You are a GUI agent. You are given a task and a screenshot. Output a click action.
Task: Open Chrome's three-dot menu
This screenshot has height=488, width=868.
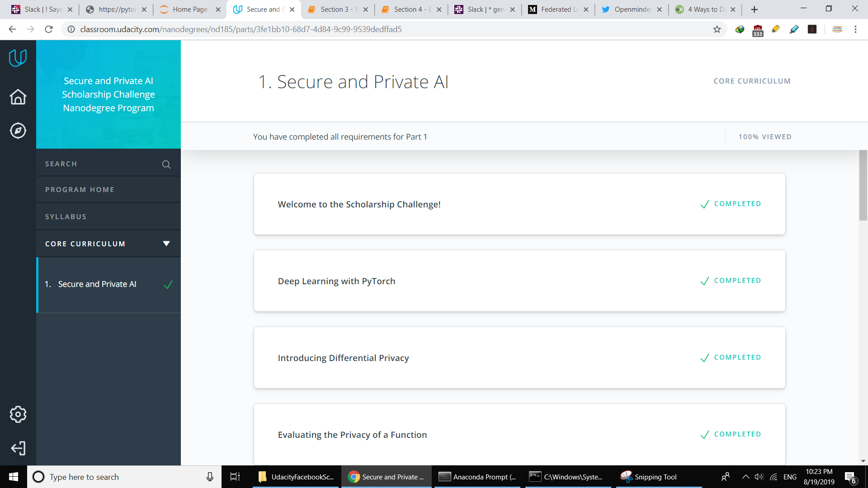coord(855,29)
